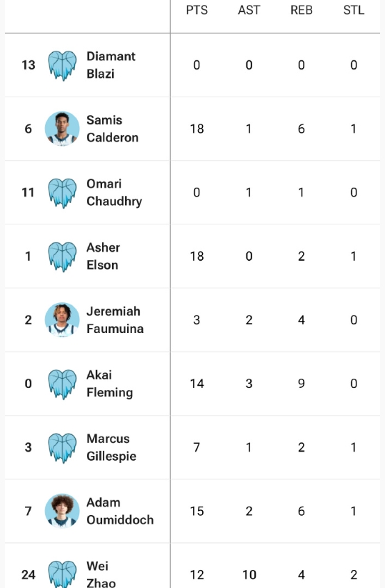
Task: Sort by the AST column header
Action: point(249,10)
